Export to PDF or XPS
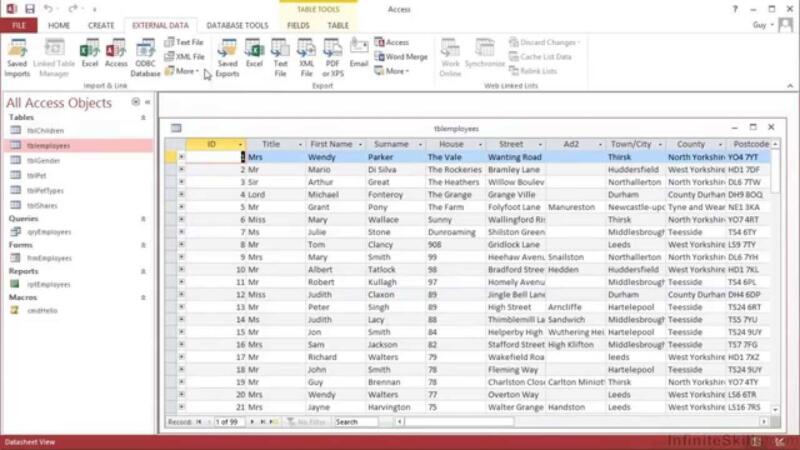The width and height of the screenshot is (800, 450). [x=332, y=56]
